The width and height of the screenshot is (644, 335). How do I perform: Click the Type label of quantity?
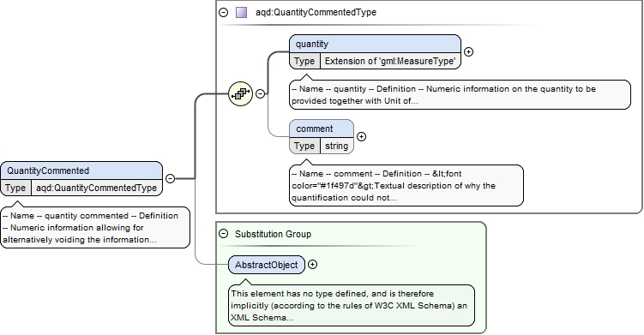[304, 61]
